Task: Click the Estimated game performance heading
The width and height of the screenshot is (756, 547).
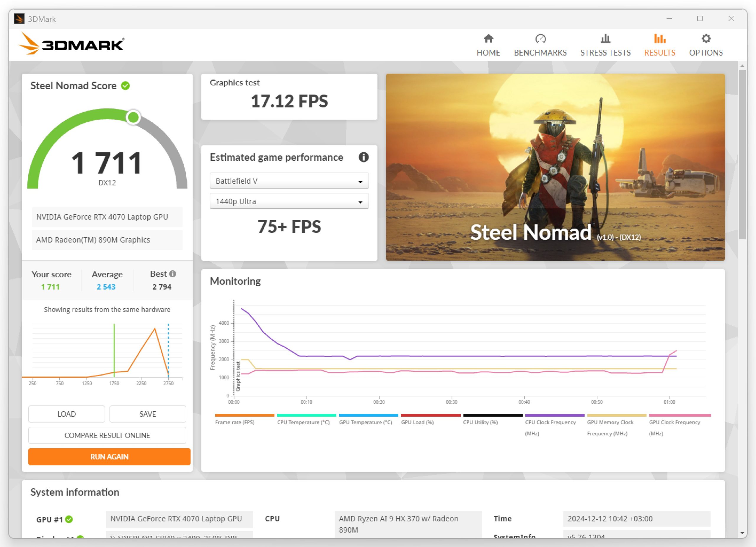Action: point(276,157)
